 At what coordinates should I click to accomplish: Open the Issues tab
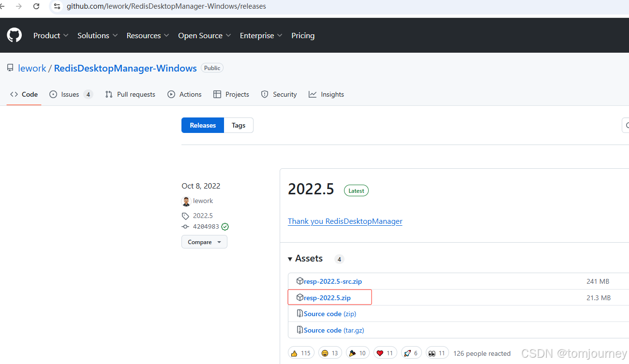pyautogui.click(x=71, y=94)
